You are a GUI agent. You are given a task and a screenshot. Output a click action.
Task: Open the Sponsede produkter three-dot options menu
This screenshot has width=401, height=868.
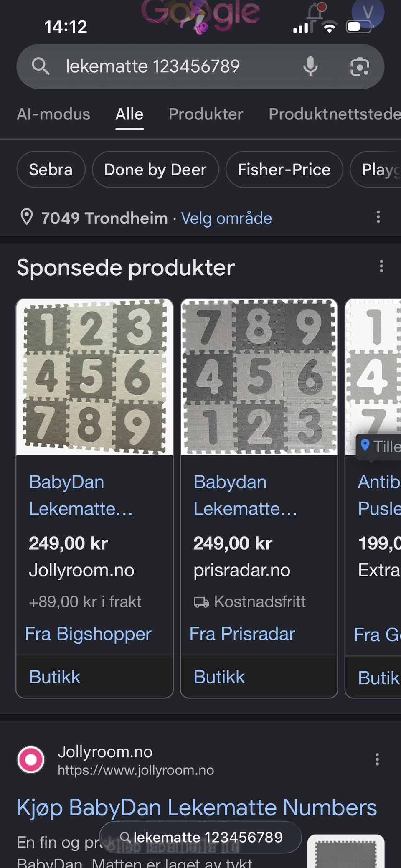(x=381, y=266)
